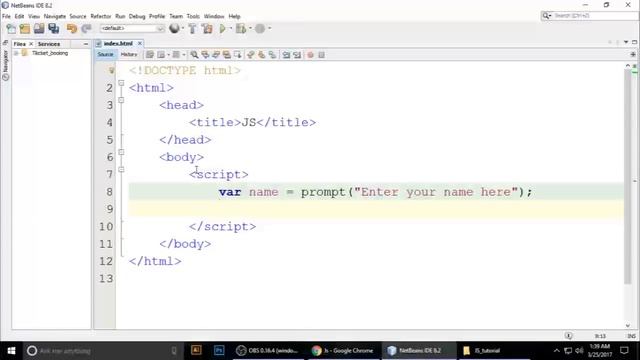
Task: Switch to Google Chrome in the taskbar
Action: point(342,351)
